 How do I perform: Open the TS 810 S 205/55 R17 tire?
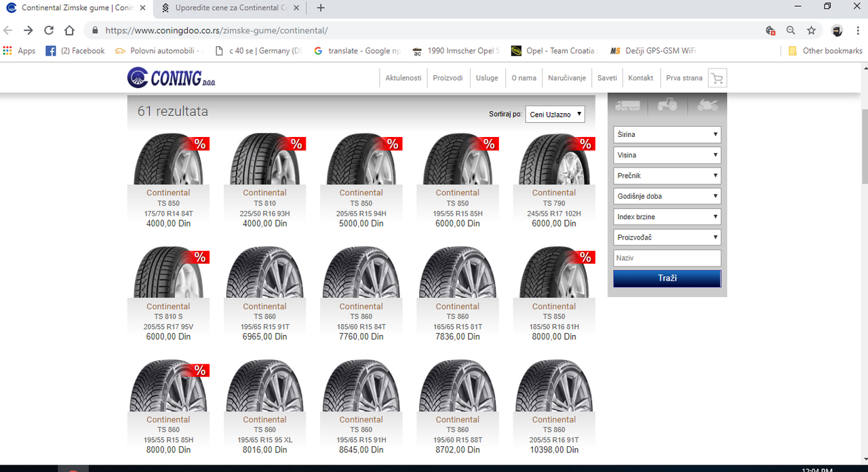coord(168,294)
